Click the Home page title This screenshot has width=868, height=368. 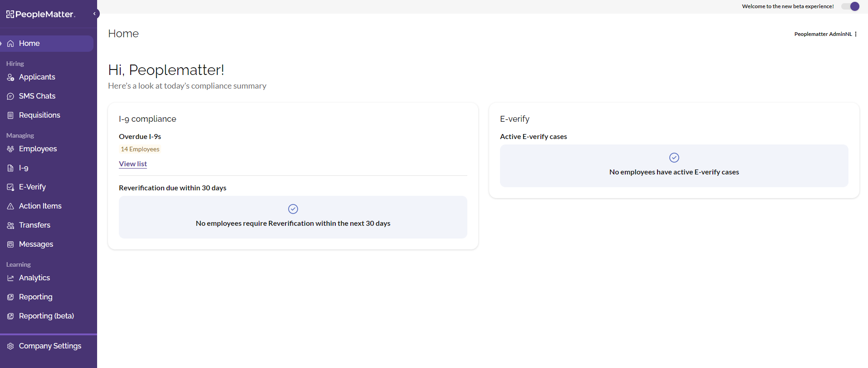point(123,34)
